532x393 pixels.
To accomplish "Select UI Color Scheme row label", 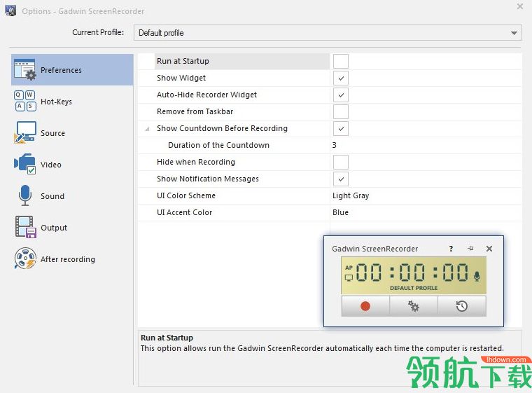I will point(186,195).
